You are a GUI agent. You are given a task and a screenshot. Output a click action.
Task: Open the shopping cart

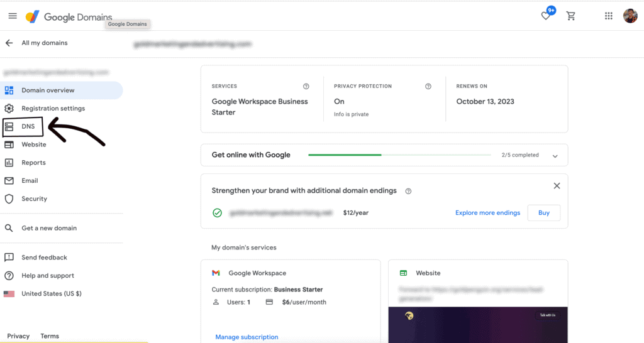click(x=570, y=16)
